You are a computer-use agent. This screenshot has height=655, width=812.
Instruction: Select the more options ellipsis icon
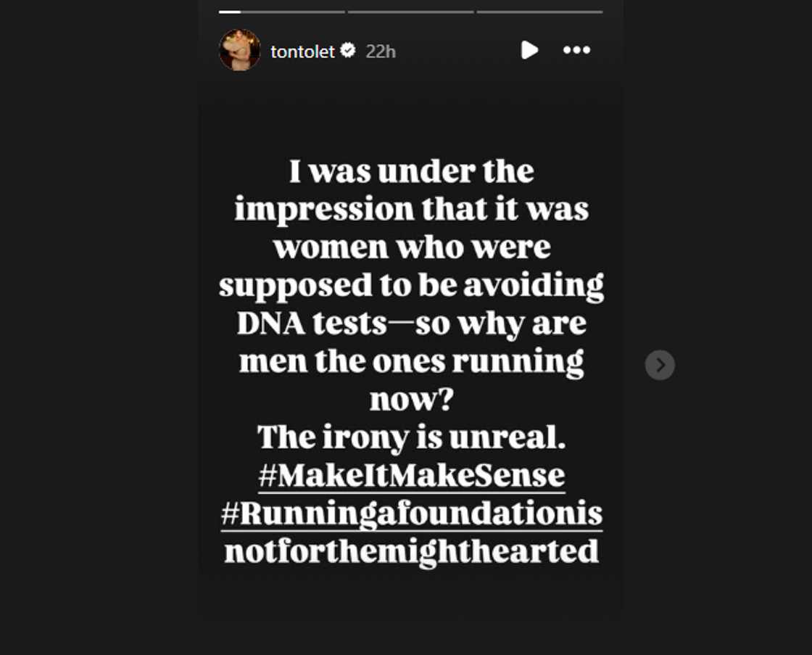pyautogui.click(x=577, y=50)
